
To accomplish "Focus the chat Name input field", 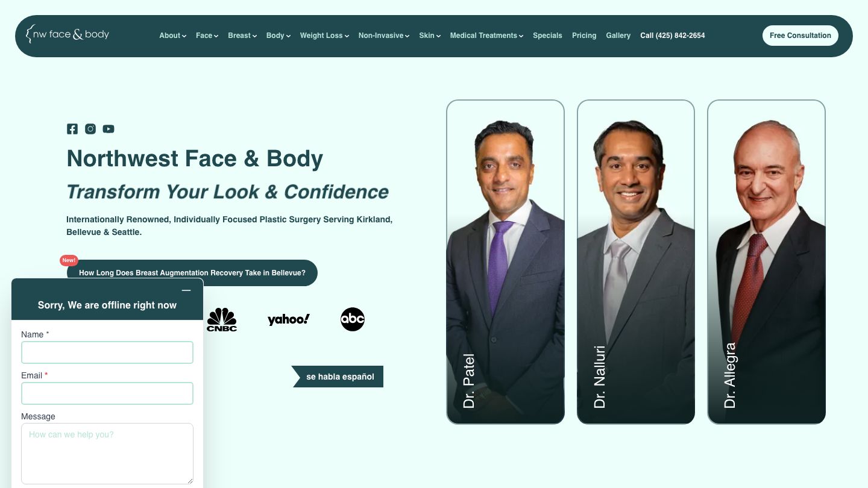I will (107, 352).
